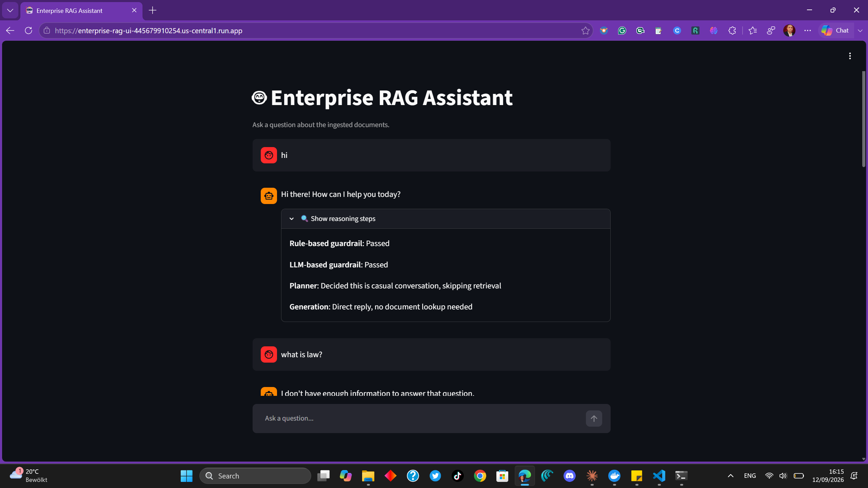Open the Terminal app from the taskbar

[682, 476]
